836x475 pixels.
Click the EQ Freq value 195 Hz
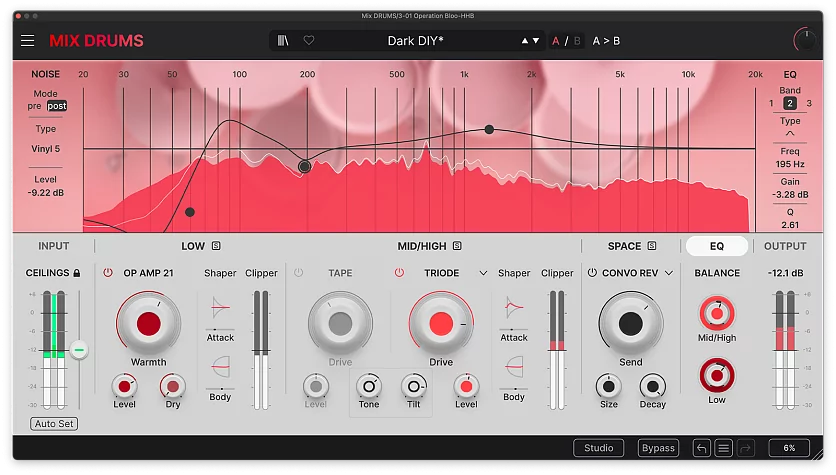click(x=790, y=164)
